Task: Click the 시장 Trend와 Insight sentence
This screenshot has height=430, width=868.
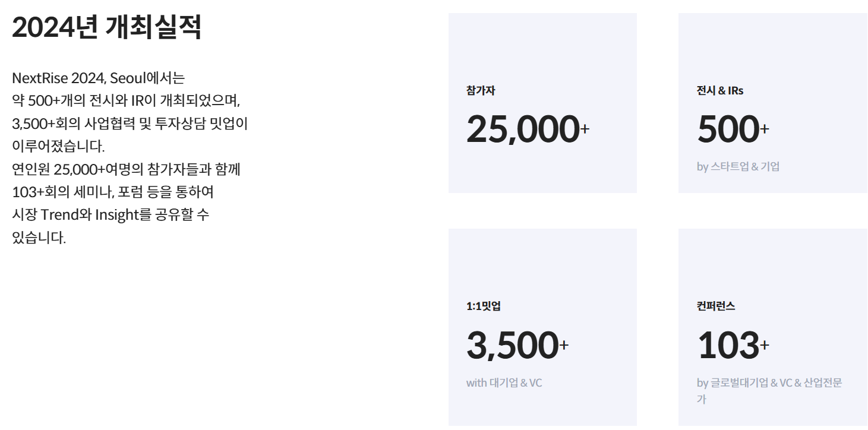Action: pos(111,215)
